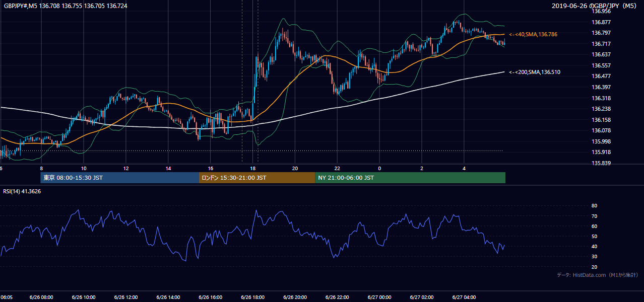The image size is (644, 302).
Task: Click RSI axis level 60
Action: 594,226
